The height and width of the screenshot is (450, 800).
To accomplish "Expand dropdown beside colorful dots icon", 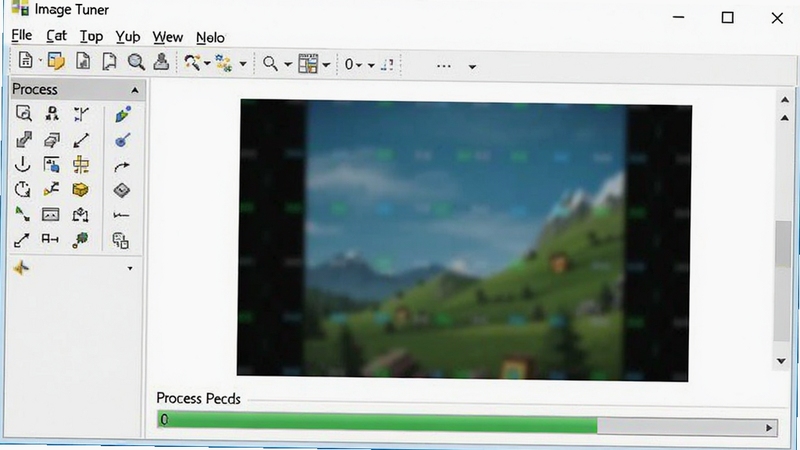I will (243, 64).
